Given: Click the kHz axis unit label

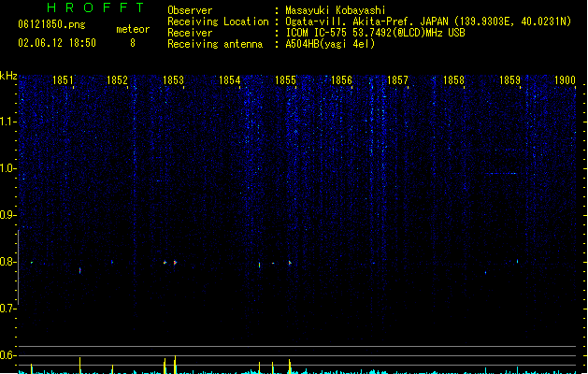Looking at the screenshot, I should pos(8,76).
